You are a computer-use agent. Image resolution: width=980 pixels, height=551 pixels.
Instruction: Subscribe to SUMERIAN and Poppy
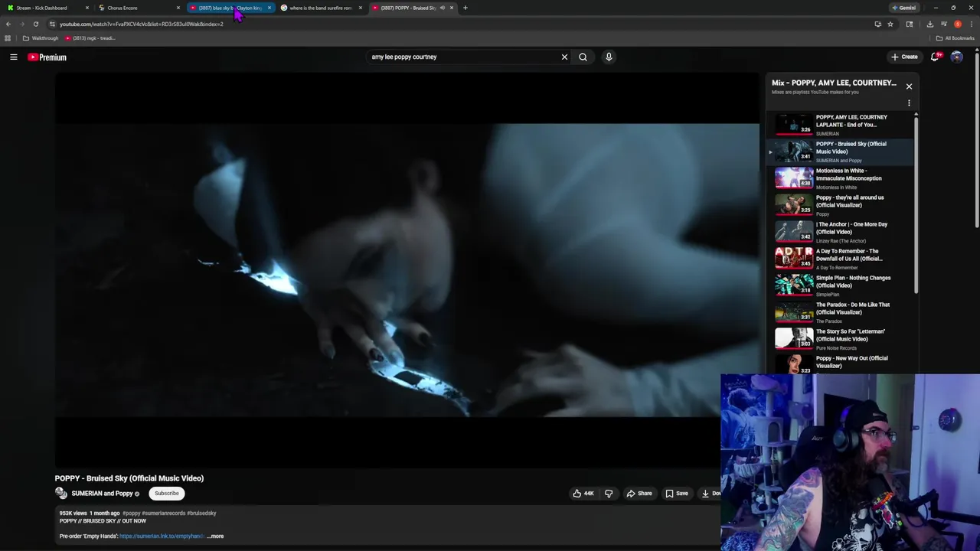(167, 494)
